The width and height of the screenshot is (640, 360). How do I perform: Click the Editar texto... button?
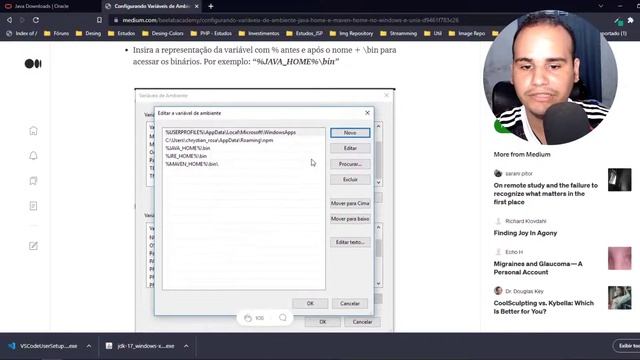pyautogui.click(x=350, y=242)
